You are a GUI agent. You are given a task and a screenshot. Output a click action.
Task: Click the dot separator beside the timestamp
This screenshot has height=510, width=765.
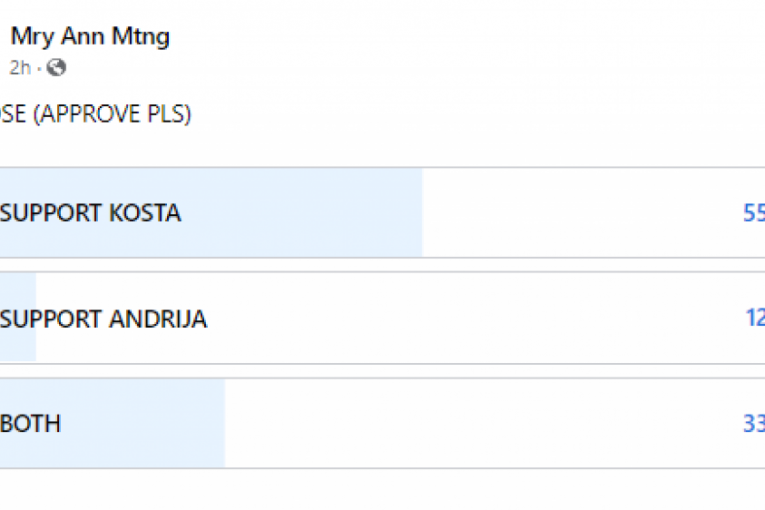pos(40,68)
